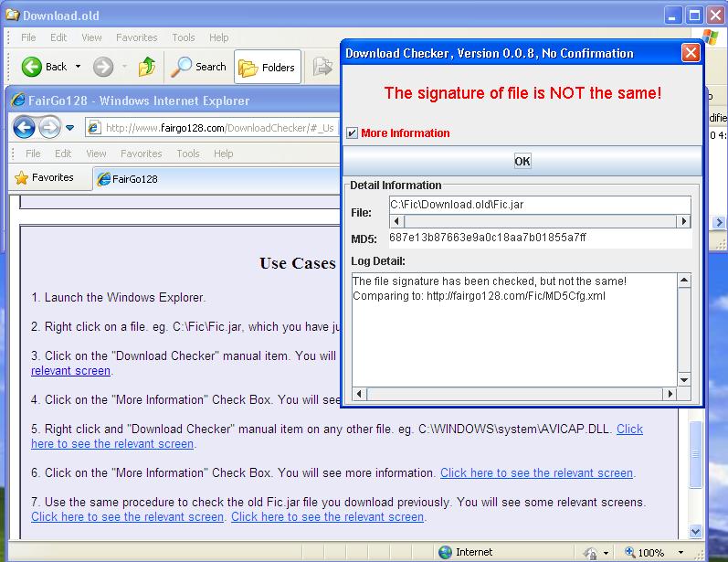The width and height of the screenshot is (728, 562).
Task: Go up one folder level icon
Action: pos(147,67)
